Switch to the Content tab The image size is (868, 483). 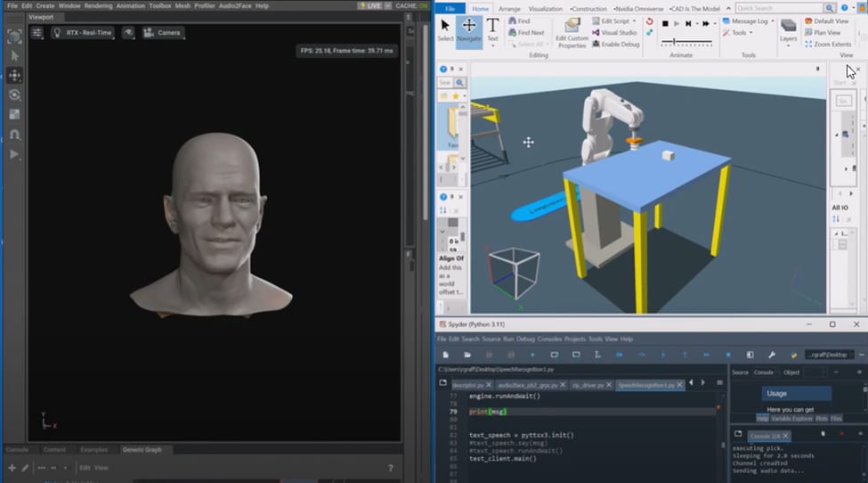point(54,450)
